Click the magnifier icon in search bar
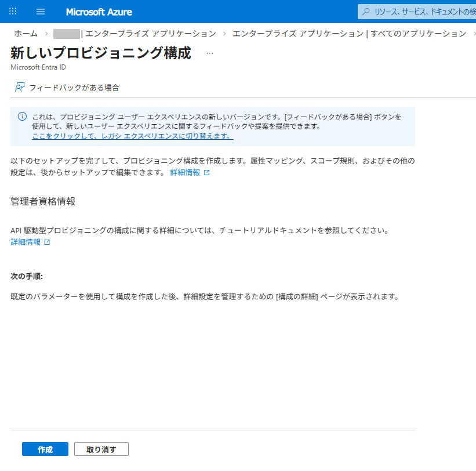 click(367, 12)
